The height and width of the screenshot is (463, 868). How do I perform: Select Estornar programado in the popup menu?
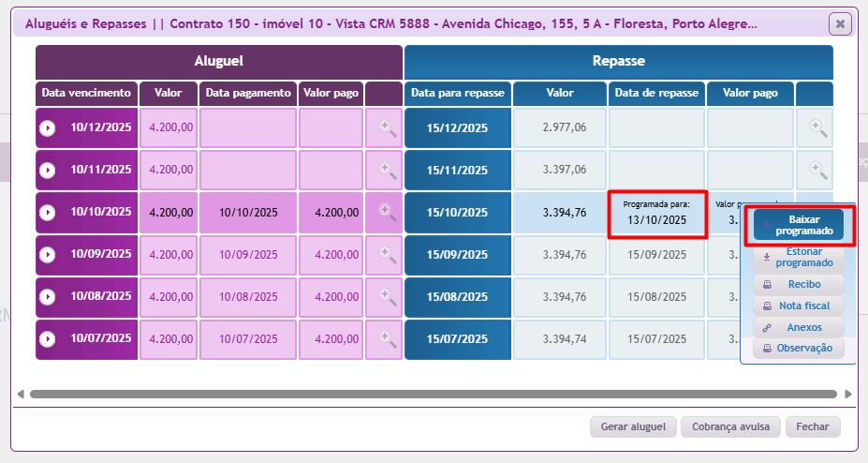[x=798, y=258]
